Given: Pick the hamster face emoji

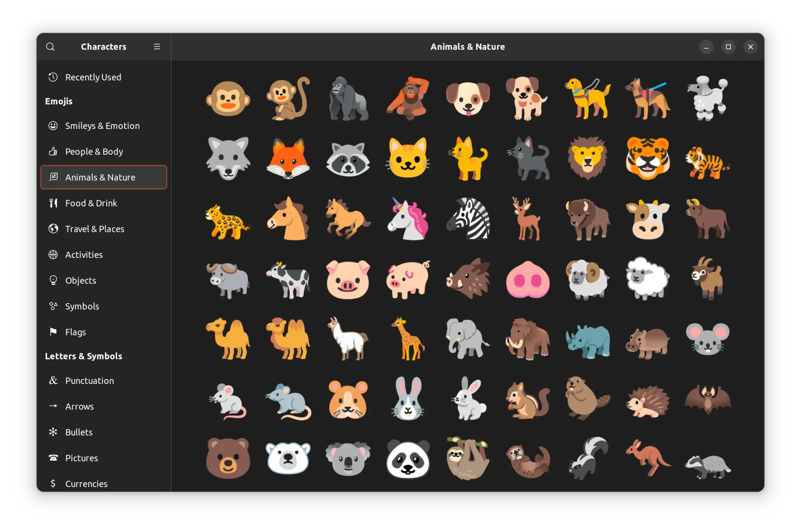Looking at the screenshot, I should click(x=348, y=399).
